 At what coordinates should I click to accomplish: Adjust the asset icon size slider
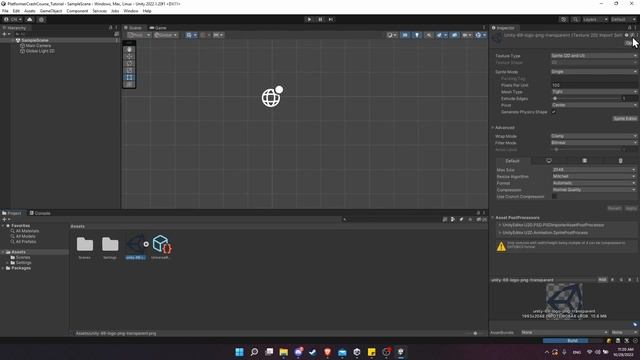click(474, 333)
